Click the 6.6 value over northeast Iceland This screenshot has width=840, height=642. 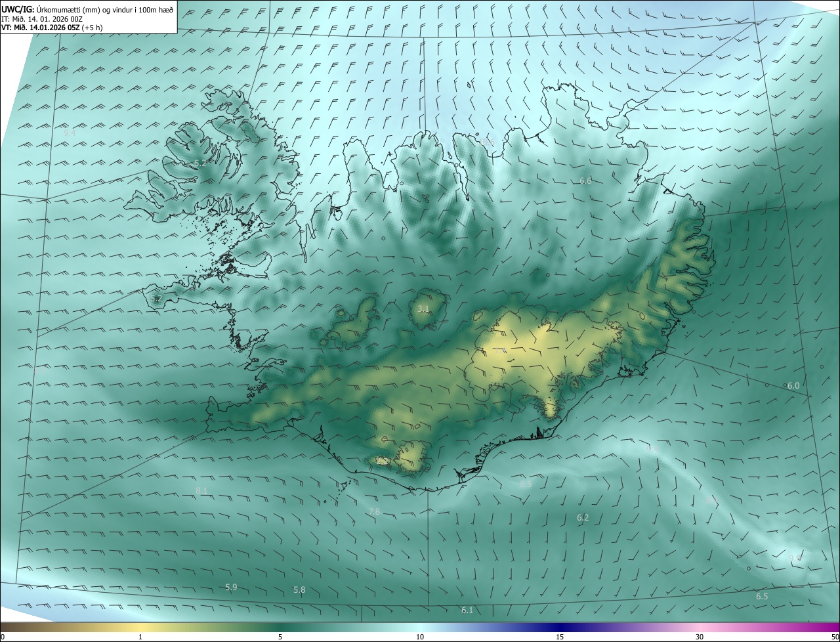point(585,181)
